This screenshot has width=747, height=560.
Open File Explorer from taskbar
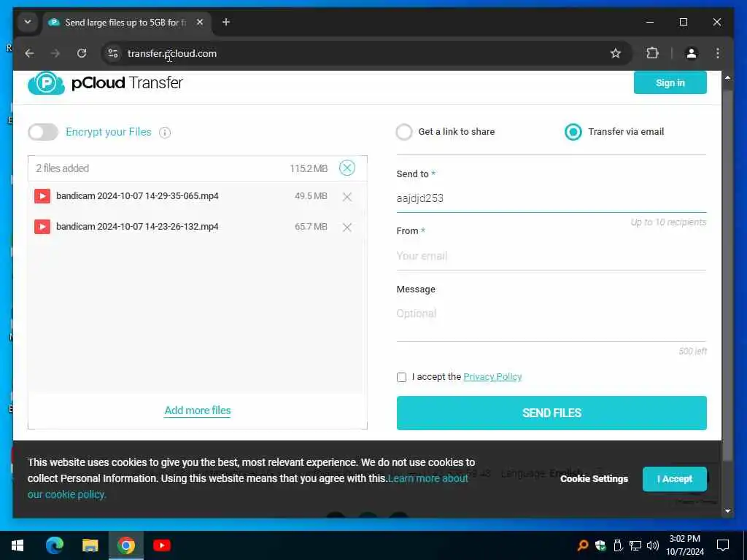(x=90, y=545)
